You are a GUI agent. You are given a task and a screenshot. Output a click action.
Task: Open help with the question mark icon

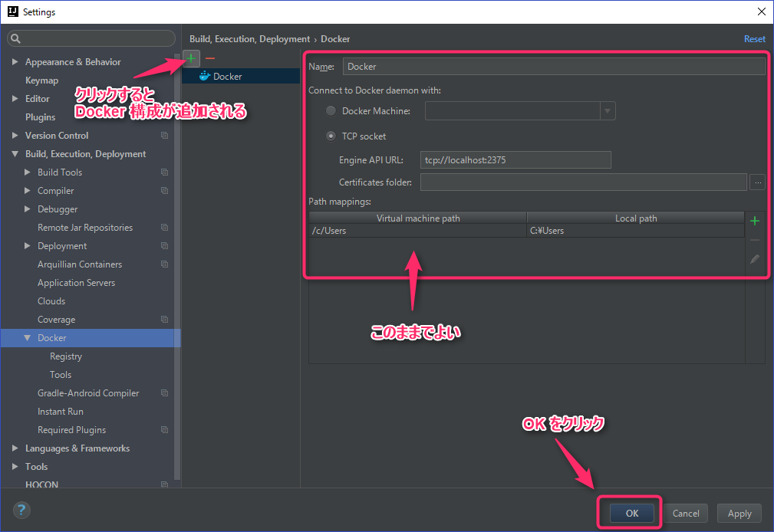[21, 510]
